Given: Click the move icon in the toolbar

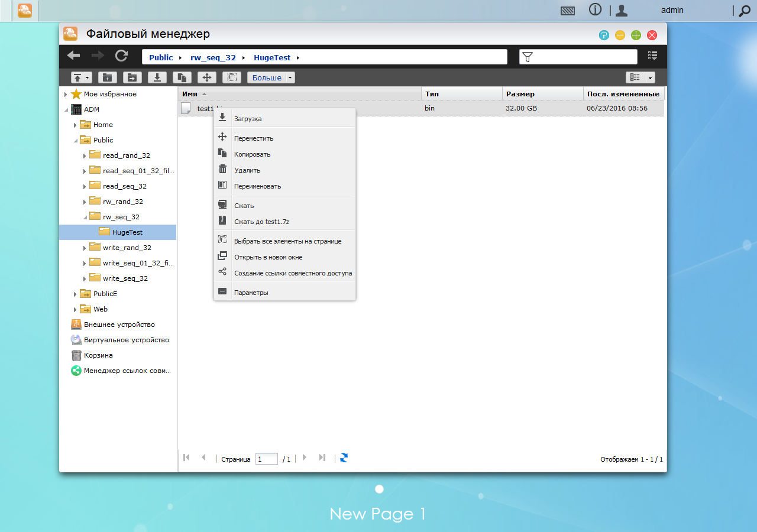Looking at the screenshot, I should point(206,77).
